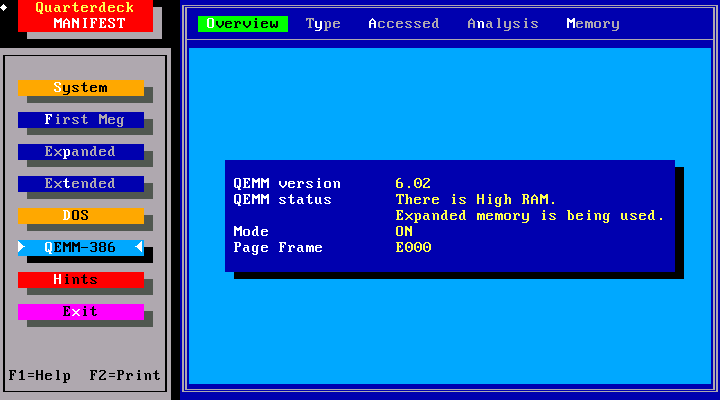Screen dimensions: 720x400
Task: Switch to the Overview tab
Action: click(243, 24)
